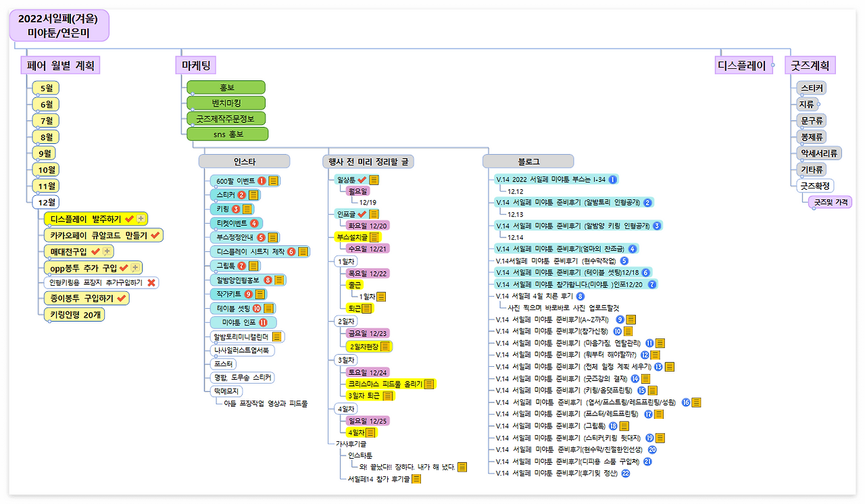
Task: Expand the plus box on 매대천구입
Action: pos(106,251)
